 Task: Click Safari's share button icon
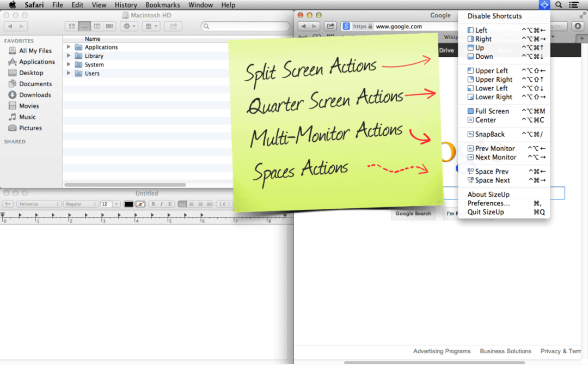click(x=330, y=26)
